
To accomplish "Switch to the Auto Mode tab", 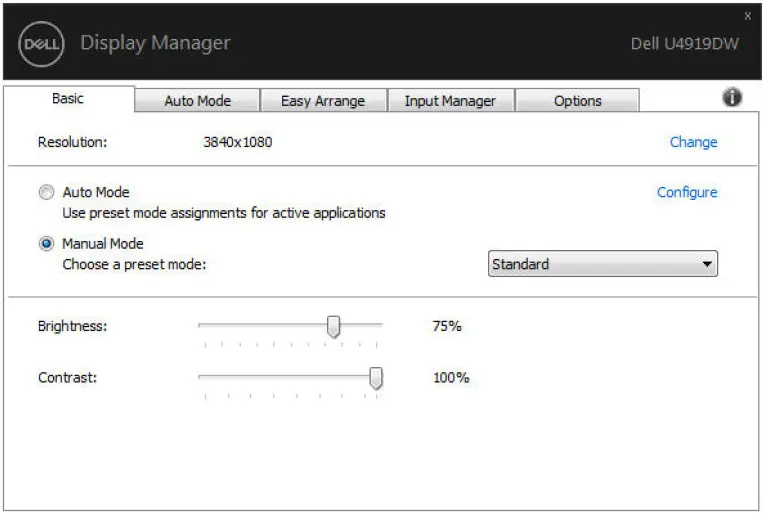I will (x=197, y=101).
